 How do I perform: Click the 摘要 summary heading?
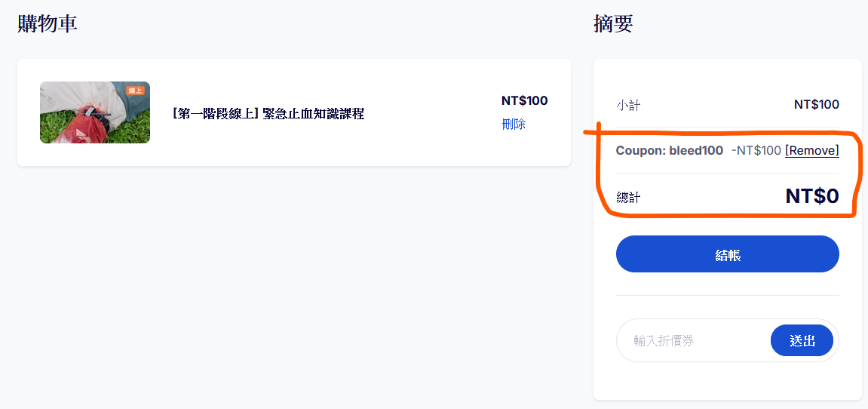(x=613, y=24)
